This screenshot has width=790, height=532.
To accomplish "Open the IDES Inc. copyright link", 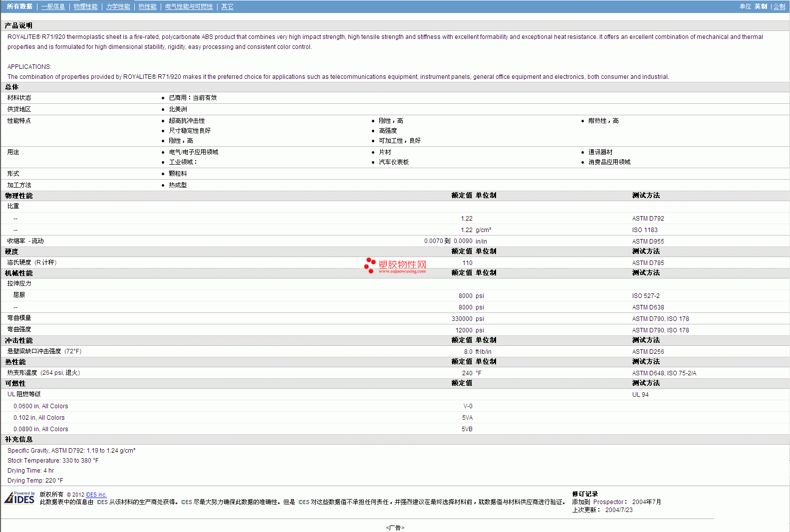I will (96, 495).
